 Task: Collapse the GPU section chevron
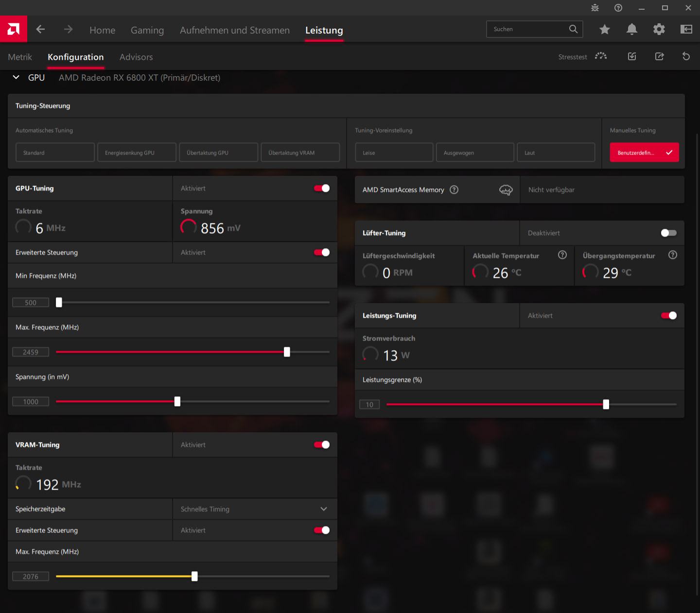pos(16,77)
